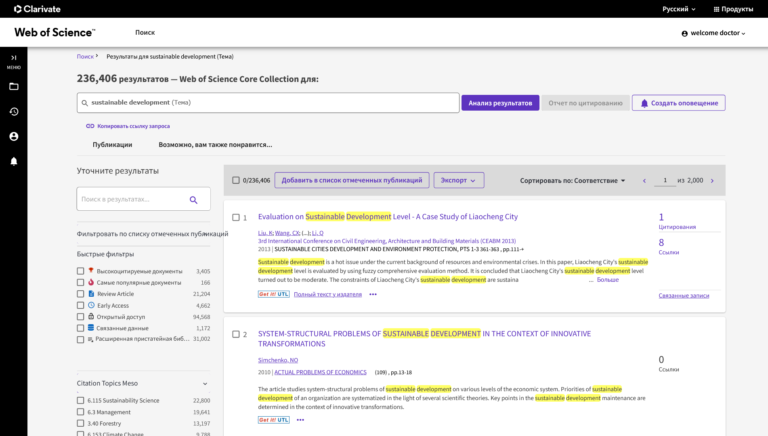Viewport: 768px width, 436px height.
Task: Expand the sidebar menu arrow icon
Action: tap(14, 58)
